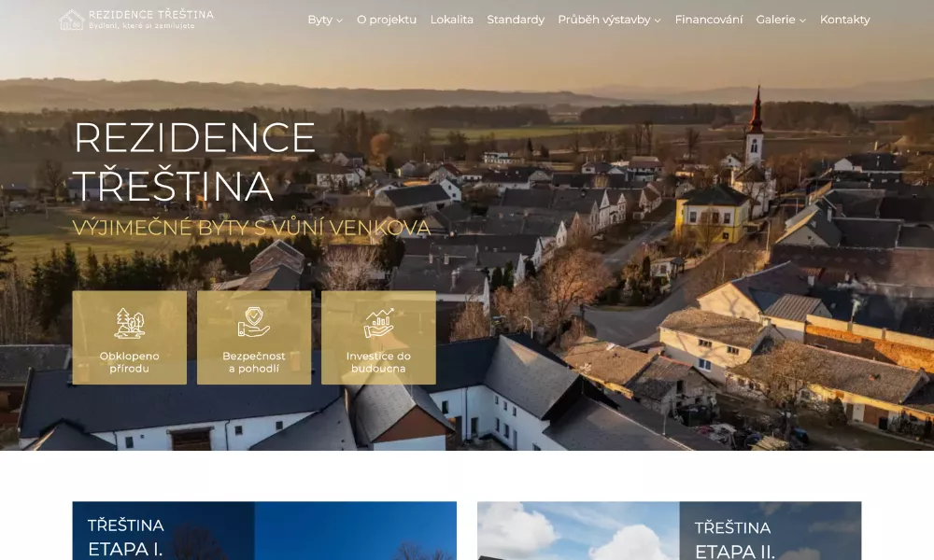
Task: Open the Průběh výstavby dropdown
Action: pyautogui.click(x=609, y=20)
